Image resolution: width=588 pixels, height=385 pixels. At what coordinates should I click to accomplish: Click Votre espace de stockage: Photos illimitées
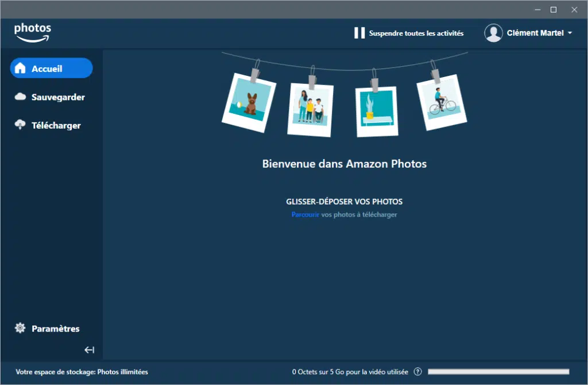[x=82, y=372]
